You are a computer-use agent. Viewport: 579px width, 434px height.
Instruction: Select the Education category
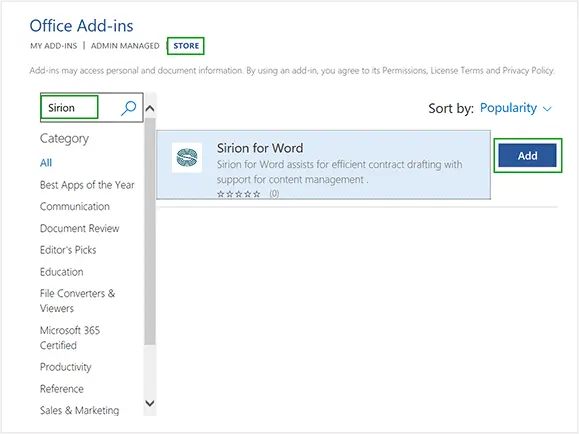61,272
